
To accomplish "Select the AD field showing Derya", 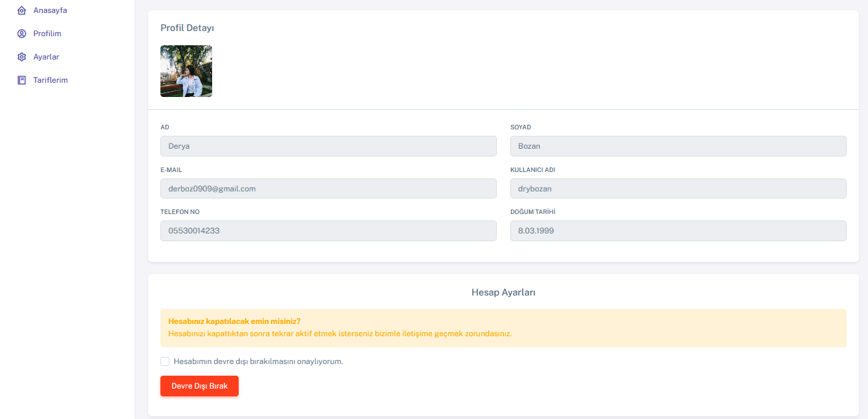I will point(329,146).
